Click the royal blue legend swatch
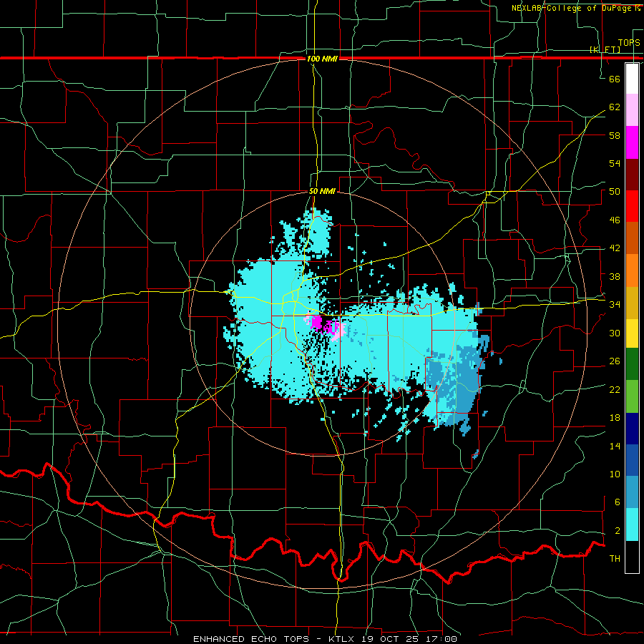This screenshot has height=644, width=644. click(632, 460)
